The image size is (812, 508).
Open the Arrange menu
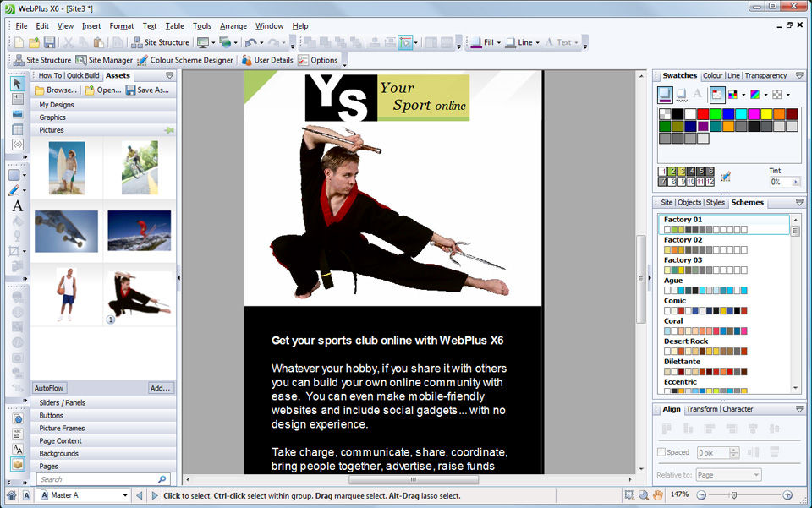tap(233, 26)
